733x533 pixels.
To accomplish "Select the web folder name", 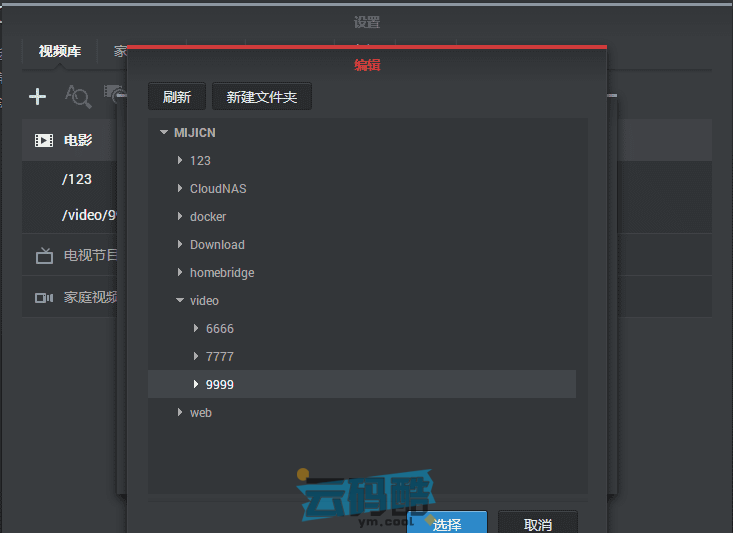I will click(201, 413).
